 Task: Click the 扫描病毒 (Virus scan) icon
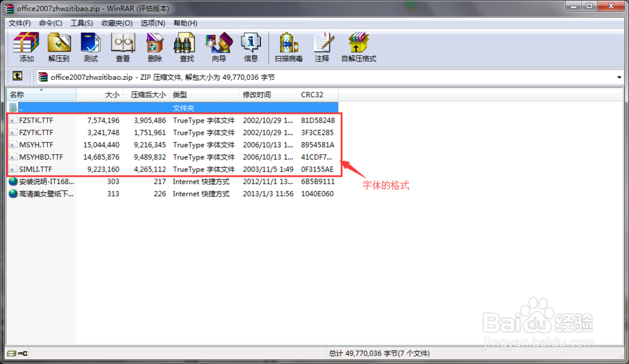289,43
